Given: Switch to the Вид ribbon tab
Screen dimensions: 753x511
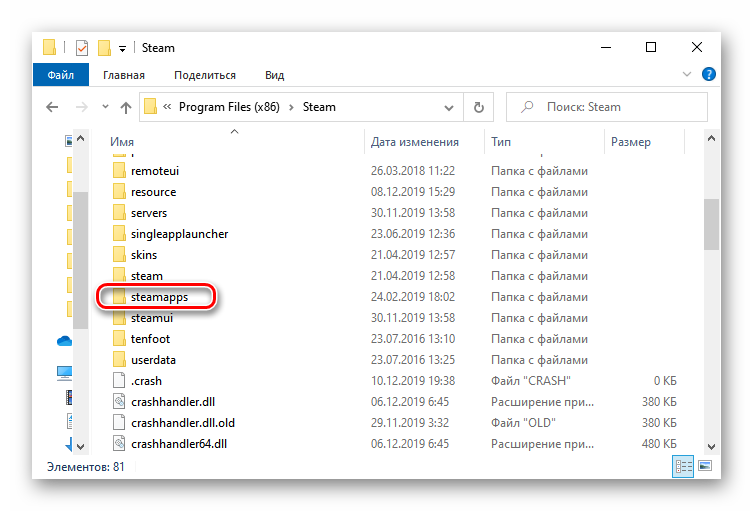Looking at the screenshot, I should coord(274,75).
